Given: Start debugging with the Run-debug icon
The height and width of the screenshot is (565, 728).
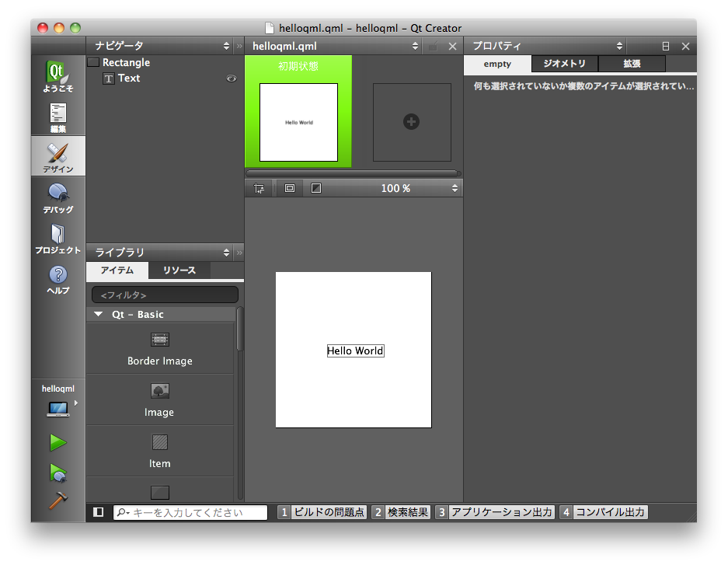Looking at the screenshot, I should [58, 472].
